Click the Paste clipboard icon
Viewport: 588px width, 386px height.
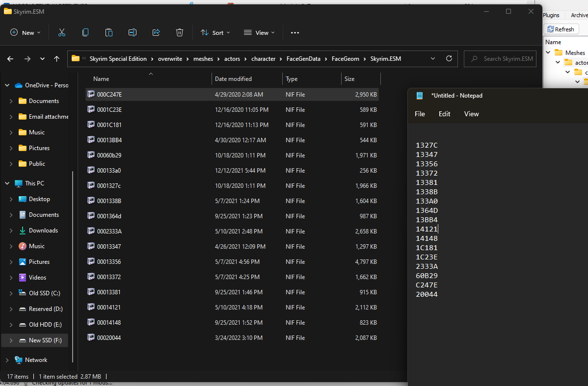[109, 32]
